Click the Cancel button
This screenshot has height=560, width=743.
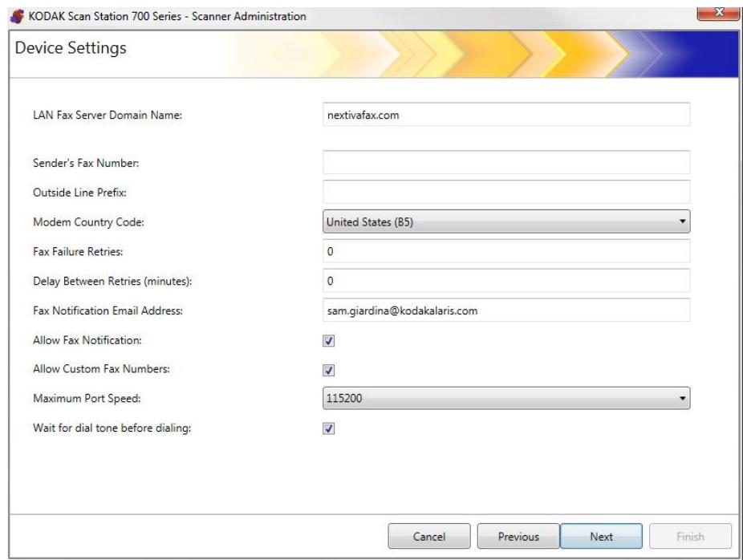point(429,536)
